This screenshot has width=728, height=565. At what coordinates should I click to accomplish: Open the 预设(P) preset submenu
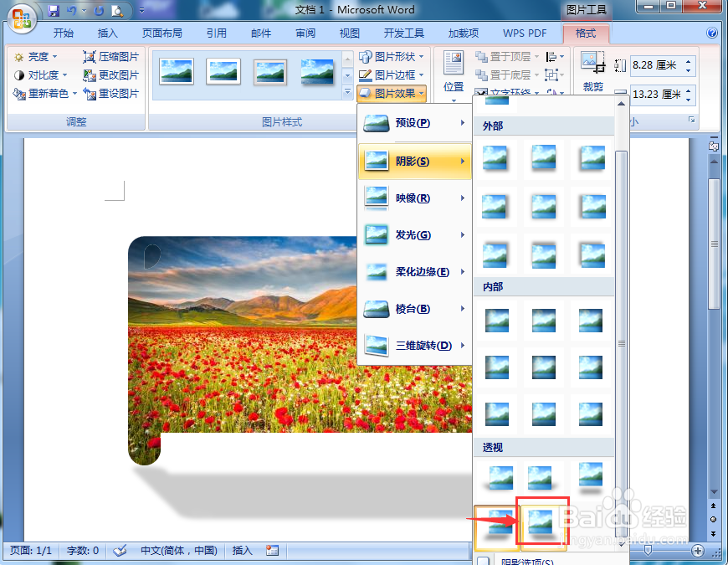[x=414, y=123]
